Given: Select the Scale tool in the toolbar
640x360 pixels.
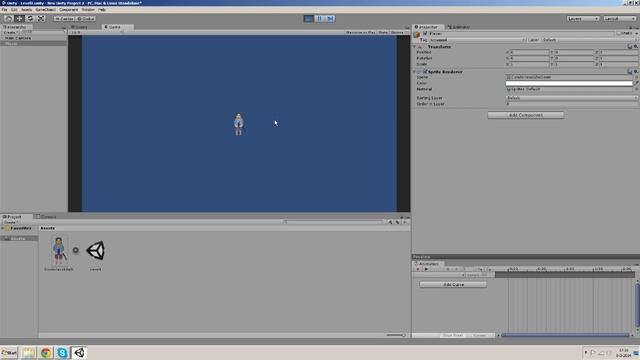Looking at the screenshot, I should click(x=41, y=18).
